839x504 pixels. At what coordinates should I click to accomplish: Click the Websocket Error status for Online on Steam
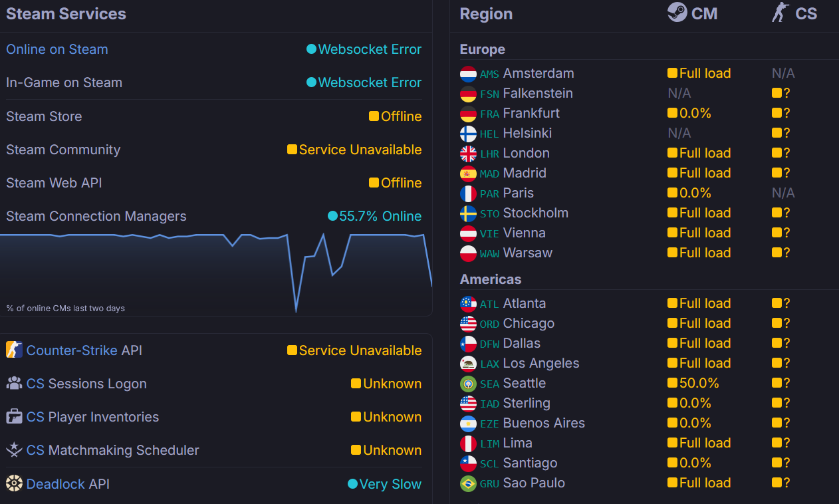[369, 49]
